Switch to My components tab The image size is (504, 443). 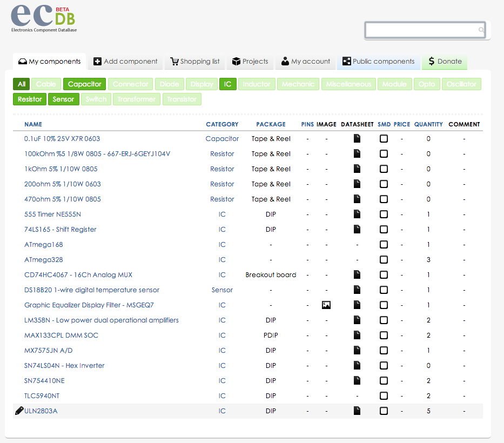[x=50, y=62]
